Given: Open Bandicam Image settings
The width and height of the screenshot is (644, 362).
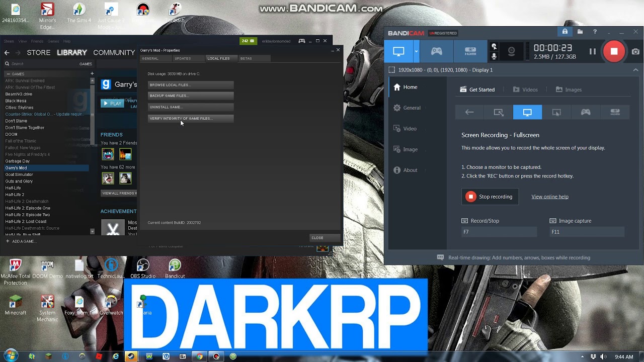Looking at the screenshot, I should 406,149.
